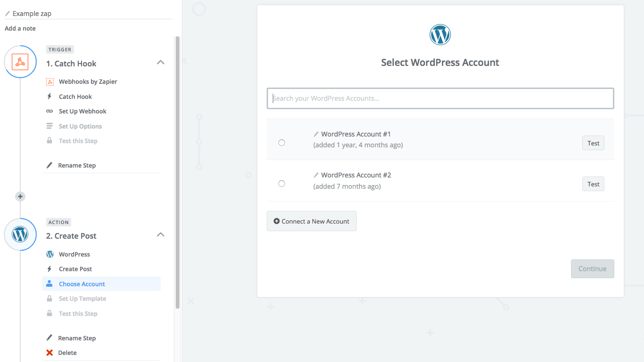Select WordPress Account #1 radio button

(x=282, y=143)
